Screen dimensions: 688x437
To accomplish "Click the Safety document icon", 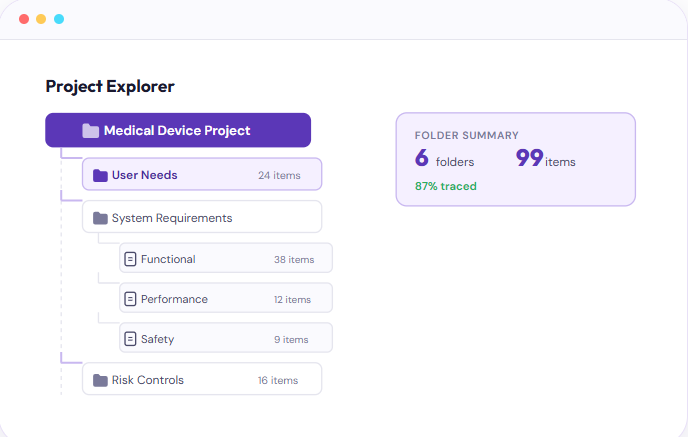I will [129, 339].
